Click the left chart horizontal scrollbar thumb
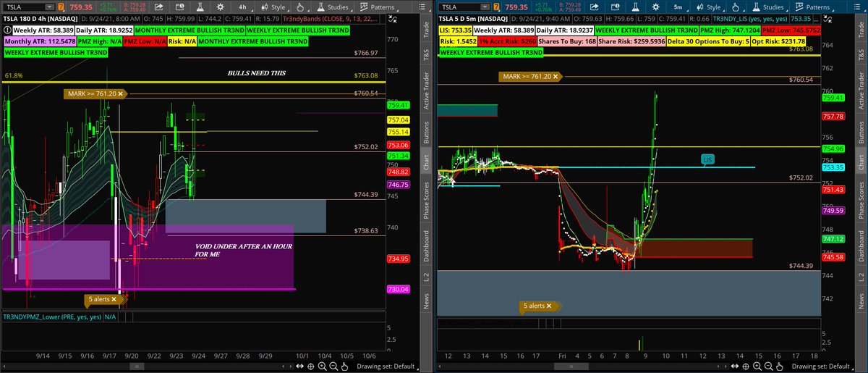Image resolution: width=868 pixels, height=373 pixels. coord(137,366)
